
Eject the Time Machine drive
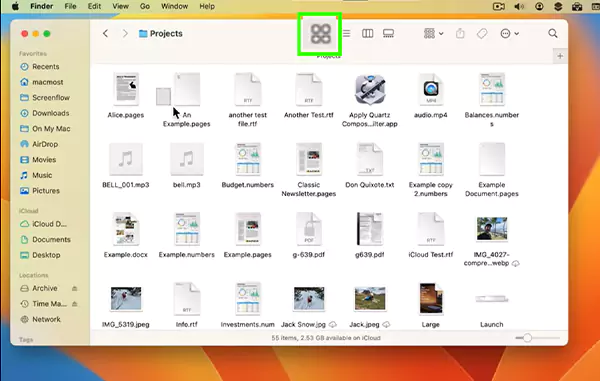(75, 304)
